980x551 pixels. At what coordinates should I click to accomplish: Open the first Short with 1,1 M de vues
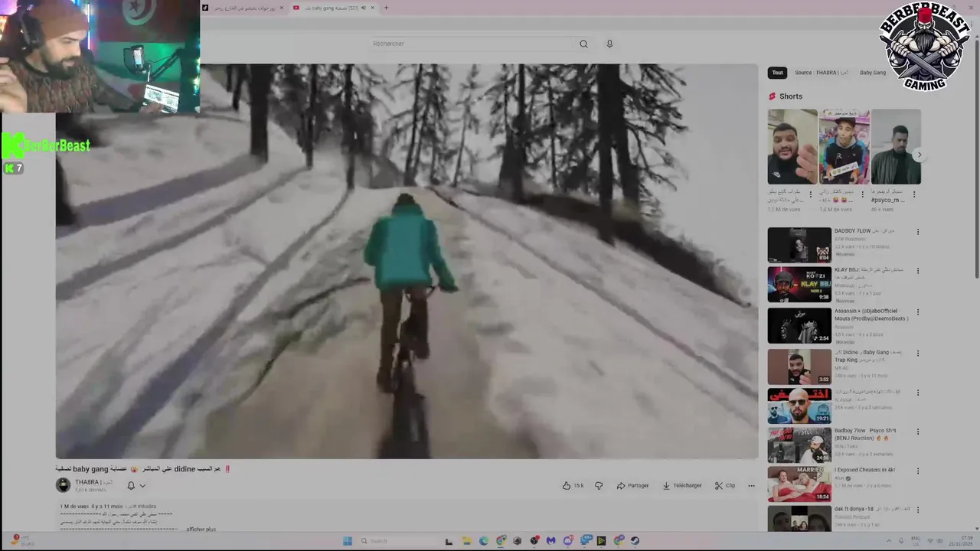(x=792, y=146)
